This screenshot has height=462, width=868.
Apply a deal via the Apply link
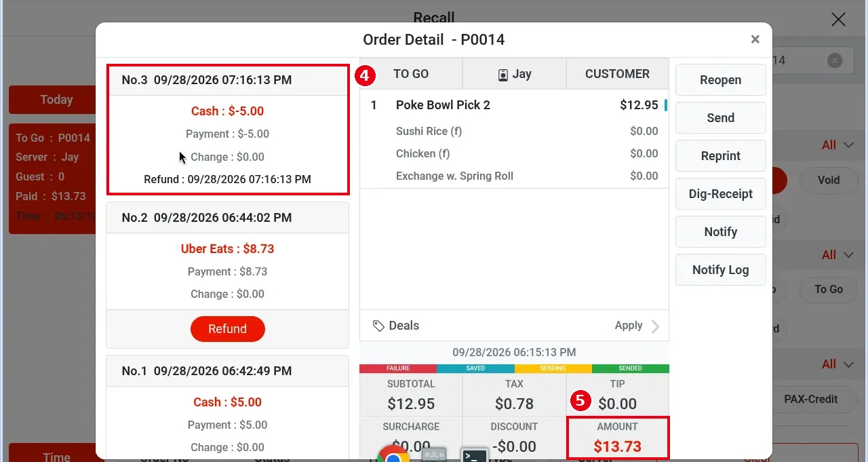(x=629, y=326)
